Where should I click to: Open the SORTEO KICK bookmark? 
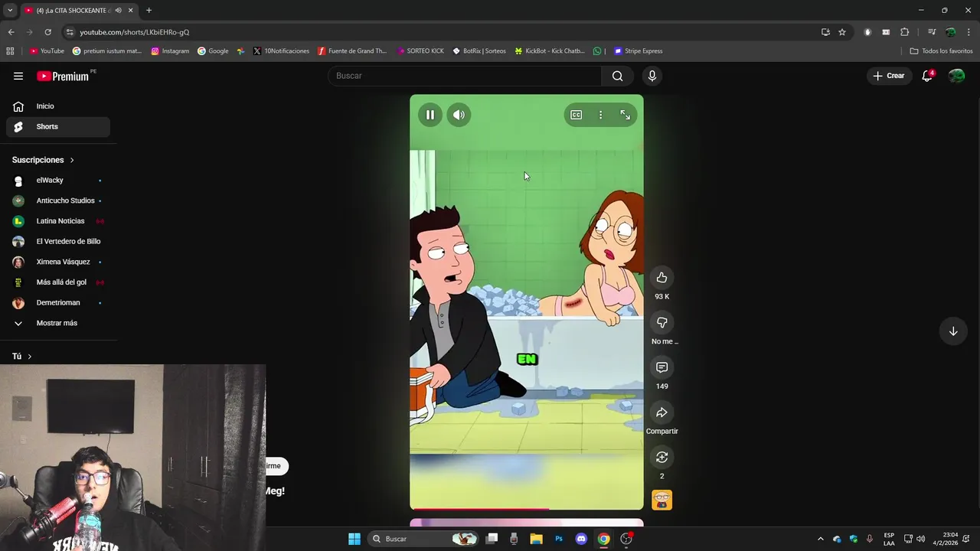coord(420,51)
